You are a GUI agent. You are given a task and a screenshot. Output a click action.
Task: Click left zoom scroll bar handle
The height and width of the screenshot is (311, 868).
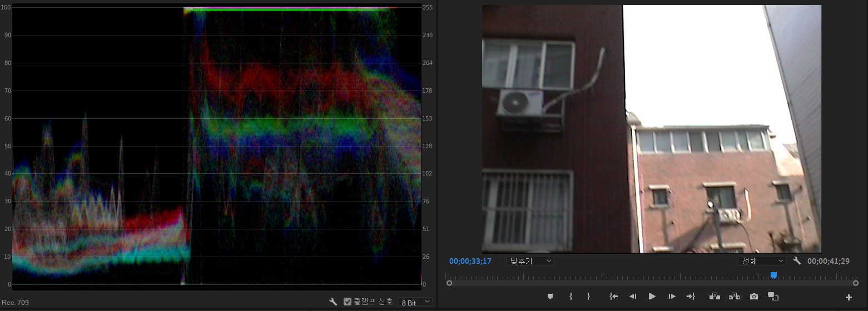449,283
